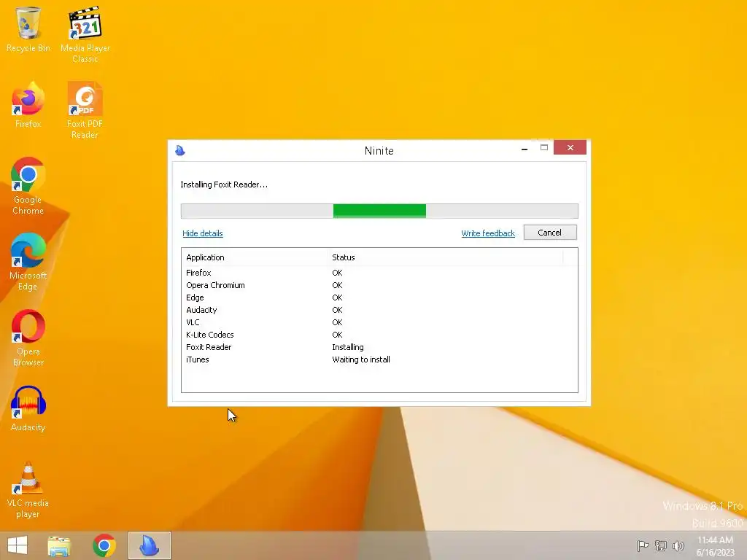Click the 'Installing Foxit Reader…' message

pyautogui.click(x=224, y=184)
